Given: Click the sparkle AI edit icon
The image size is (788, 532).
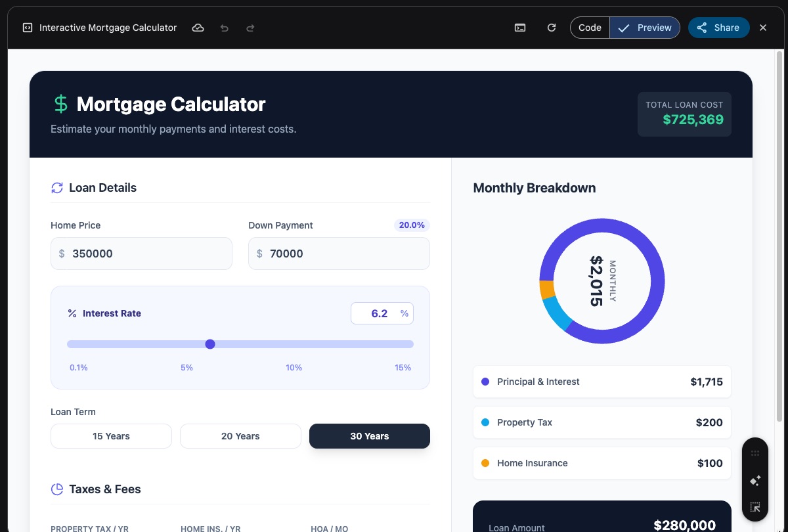Looking at the screenshot, I should pos(755,481).
